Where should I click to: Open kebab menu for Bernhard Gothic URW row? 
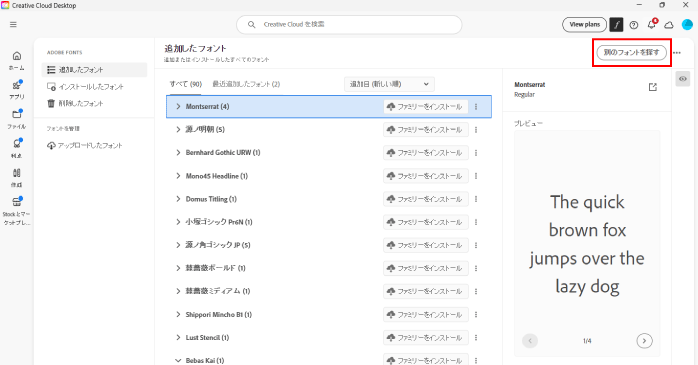pyautogui.click(x=476, y=153)
